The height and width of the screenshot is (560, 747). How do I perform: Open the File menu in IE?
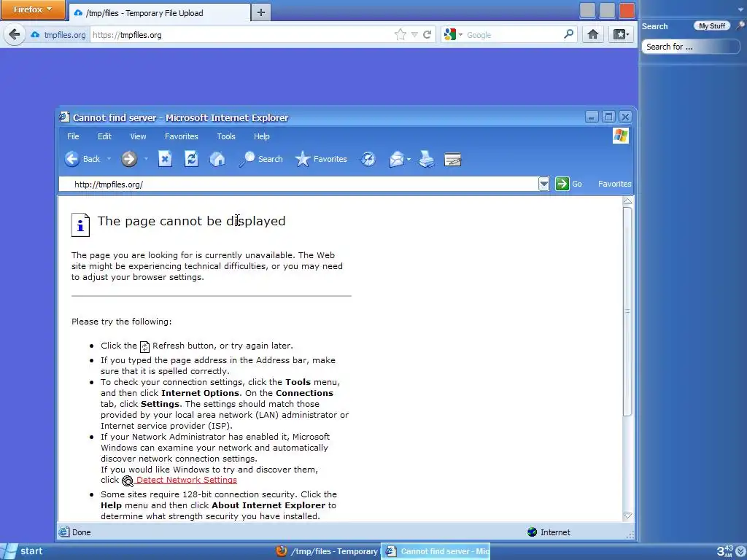(x=73, y=136)
